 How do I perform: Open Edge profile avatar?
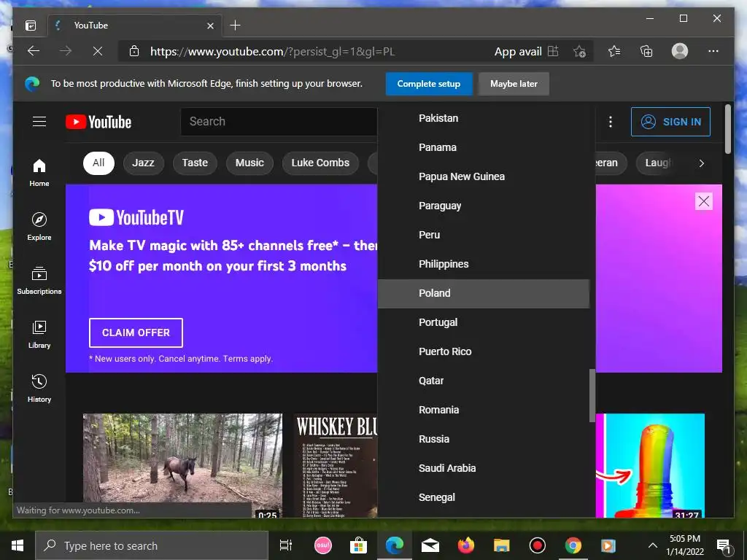(680, 51)
